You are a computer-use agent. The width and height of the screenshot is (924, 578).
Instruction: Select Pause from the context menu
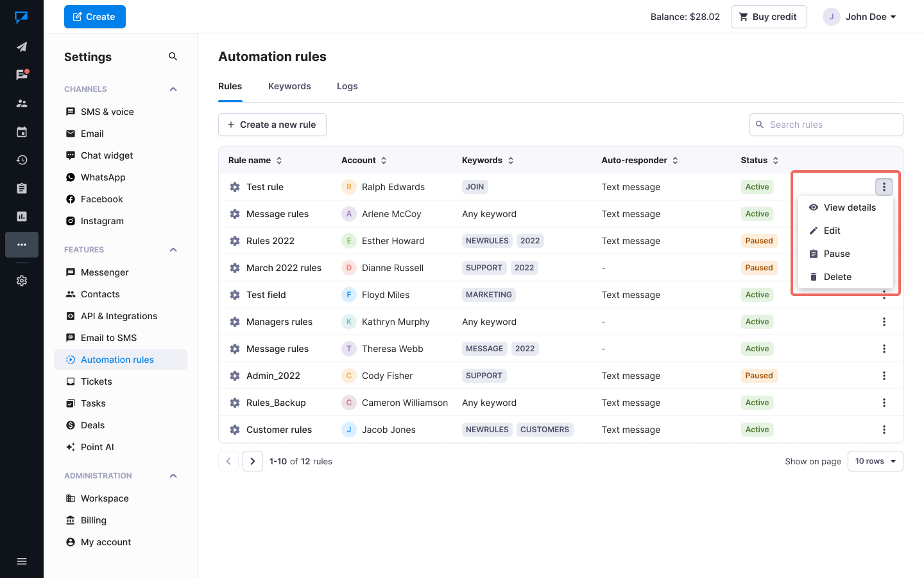tap(836, 254)
